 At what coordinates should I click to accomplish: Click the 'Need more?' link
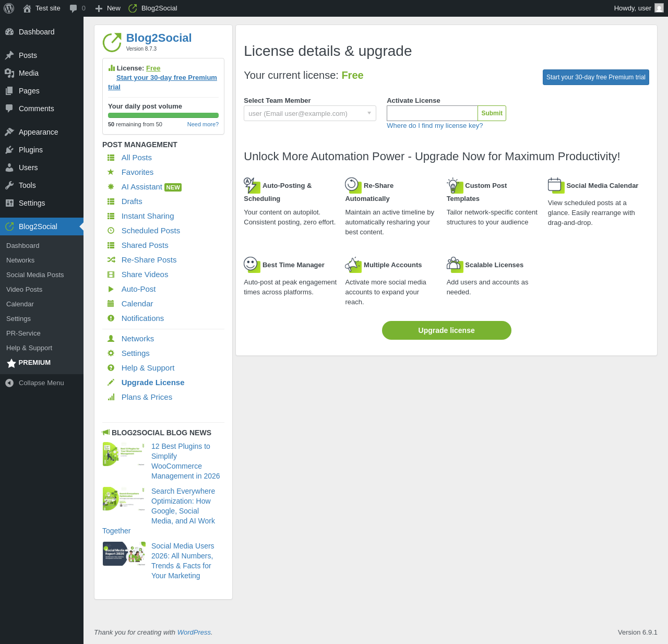click(x=203, y=124)
